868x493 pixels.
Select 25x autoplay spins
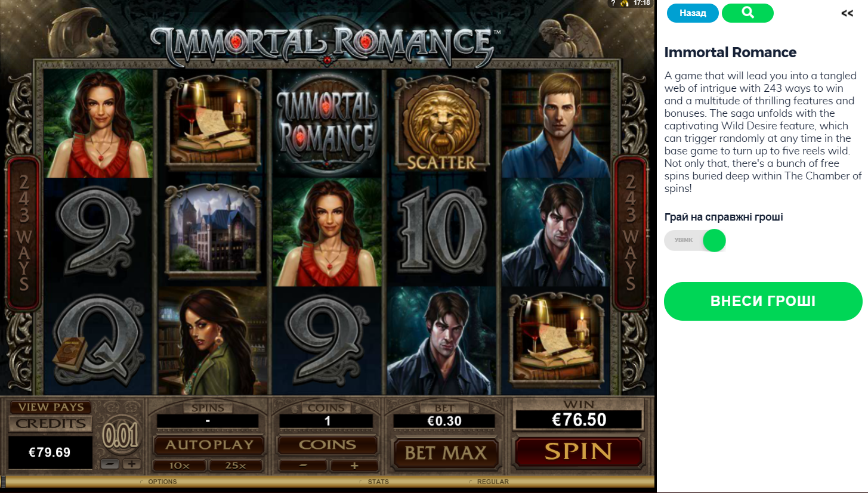(234, 466)
